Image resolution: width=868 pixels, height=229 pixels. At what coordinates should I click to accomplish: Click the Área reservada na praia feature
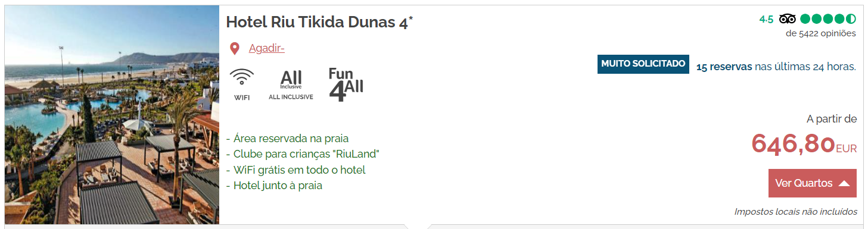pos(287,139)
